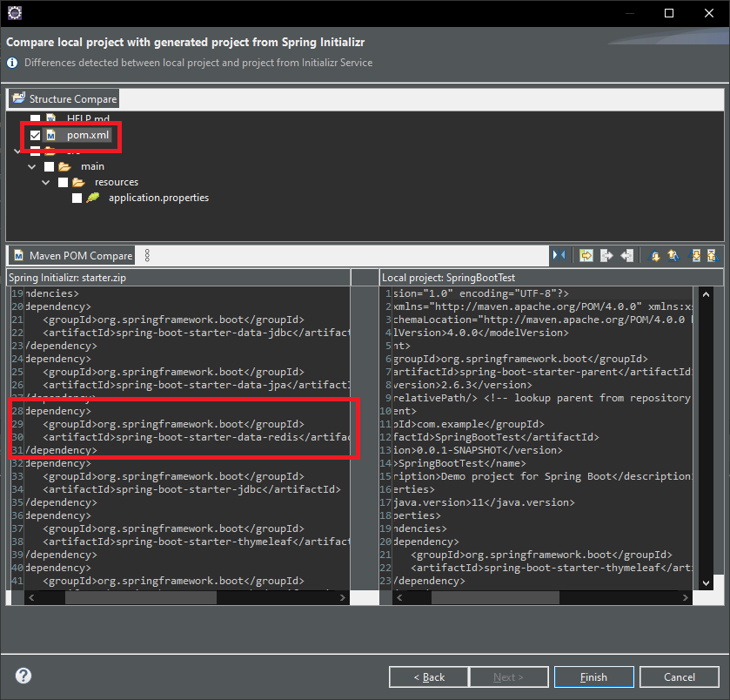Click version 2.6.3 line in right pane
This screenshot has width=730, height=700.
463,385
